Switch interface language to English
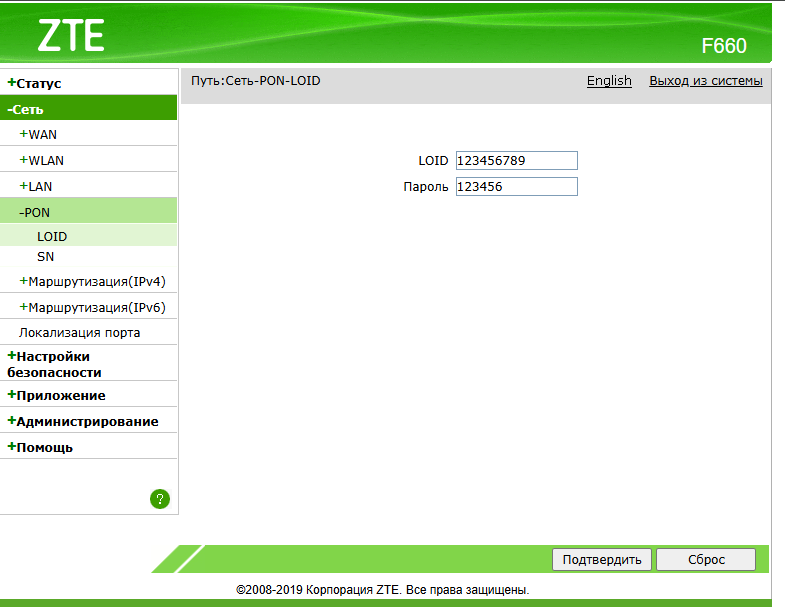The height and width of the screenshot is (609, 785). pos(609,81)
